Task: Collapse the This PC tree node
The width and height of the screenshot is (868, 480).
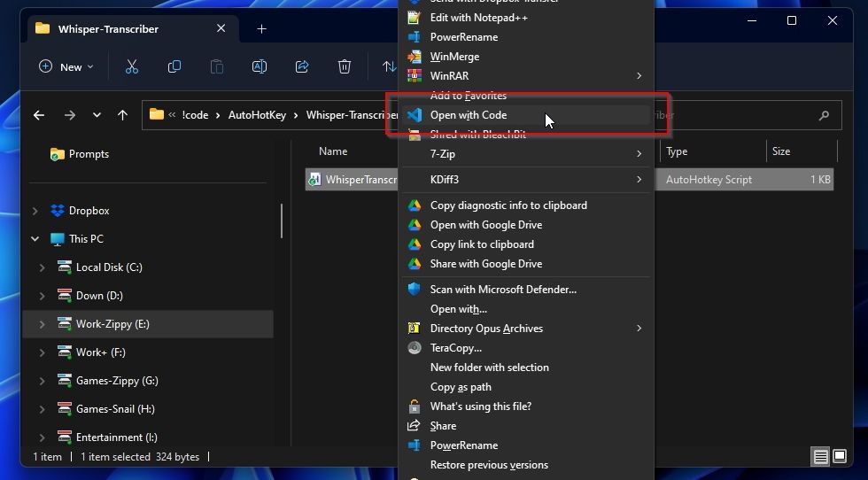Action: pos(35,239)
